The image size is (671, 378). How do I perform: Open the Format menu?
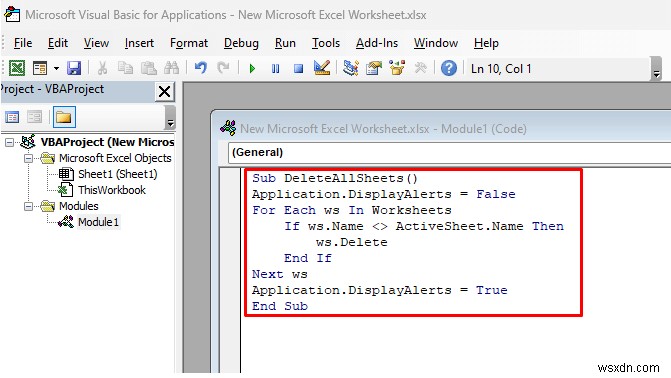(x=189, y=43)
